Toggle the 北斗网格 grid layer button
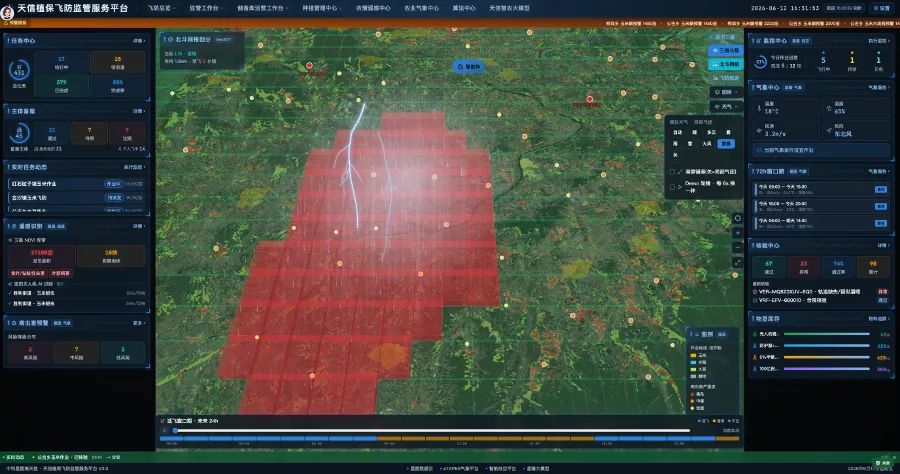This screenshot has height=474, width=900. coord(726,64)
